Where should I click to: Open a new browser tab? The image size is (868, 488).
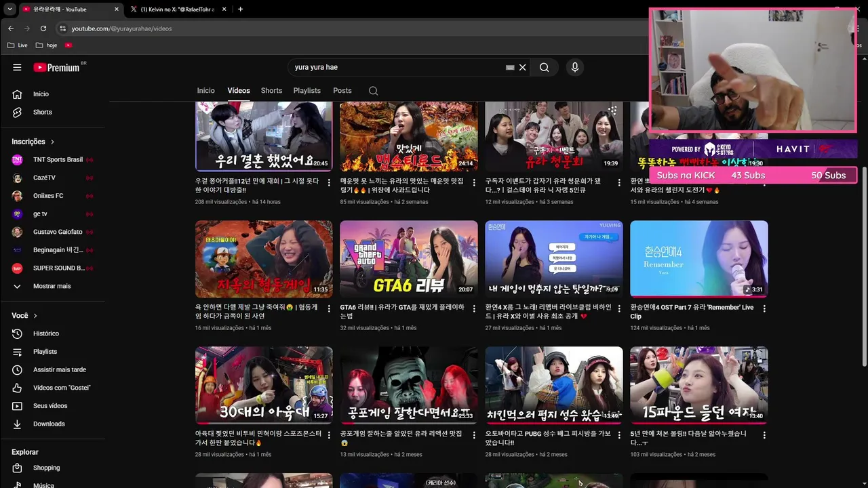tap(240, 9)
